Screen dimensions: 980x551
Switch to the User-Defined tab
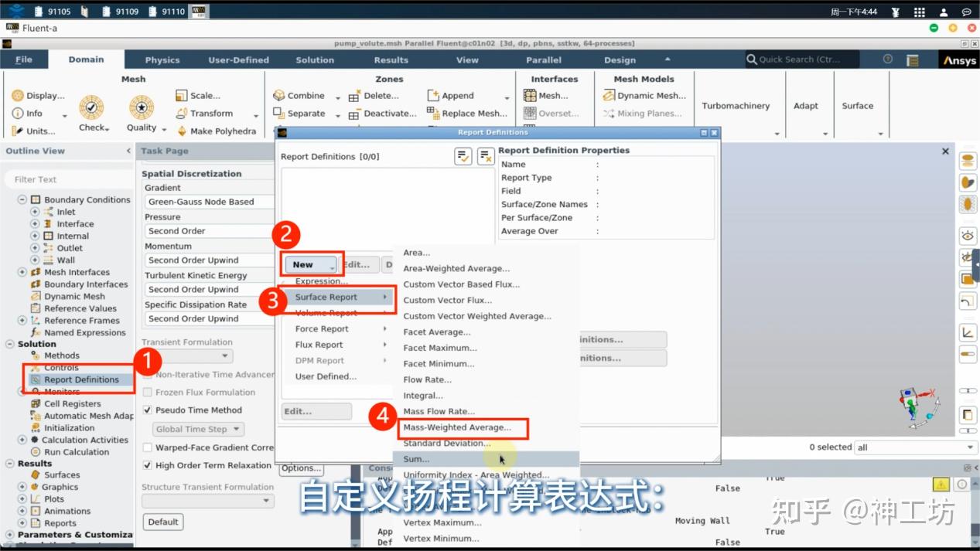click(239, 60)
